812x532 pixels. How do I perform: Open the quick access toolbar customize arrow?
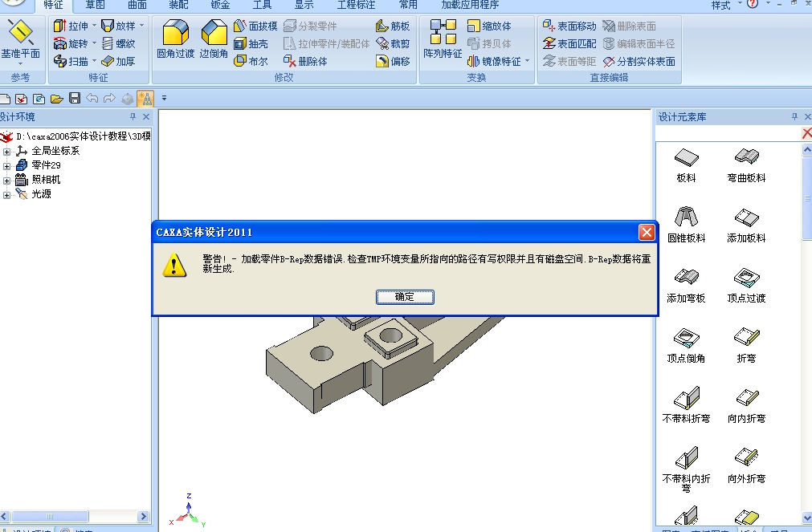tap(164, 98)
